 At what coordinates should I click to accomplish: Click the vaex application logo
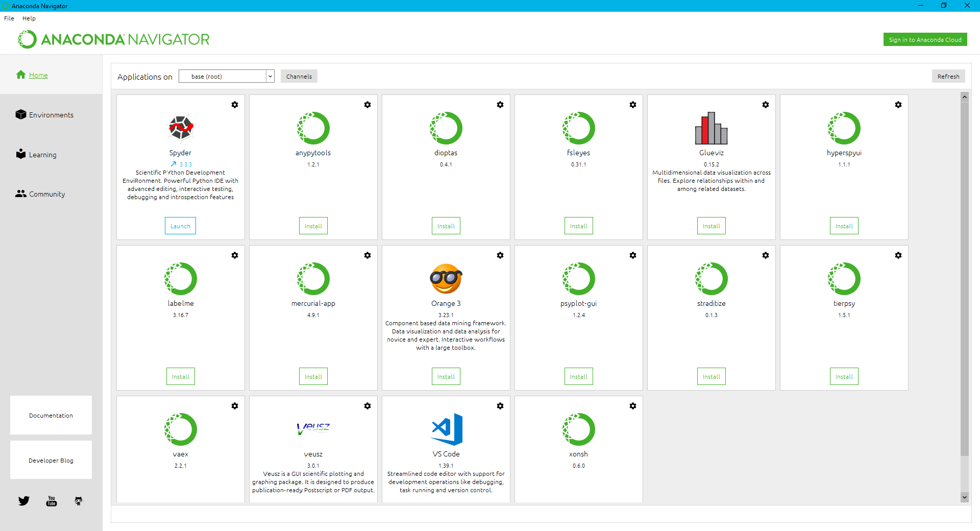pyautogui.click(x=181, y=429)
